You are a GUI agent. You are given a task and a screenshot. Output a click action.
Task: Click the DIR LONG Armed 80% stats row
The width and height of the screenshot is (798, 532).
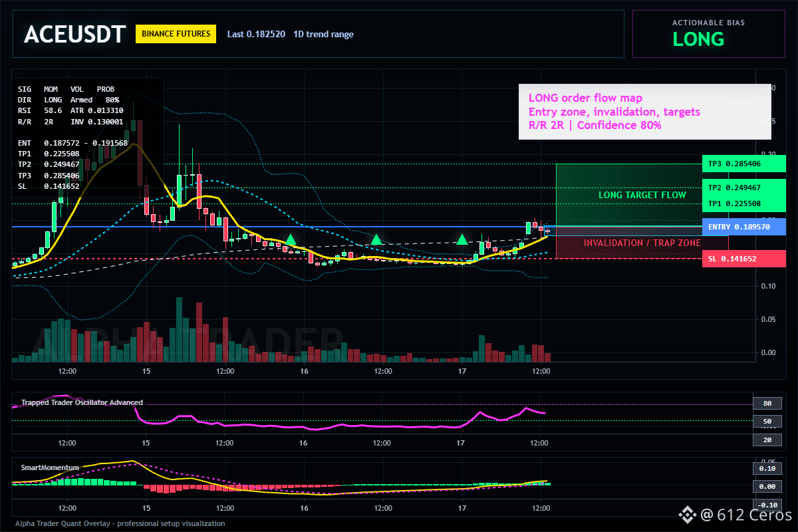point(68,99)
